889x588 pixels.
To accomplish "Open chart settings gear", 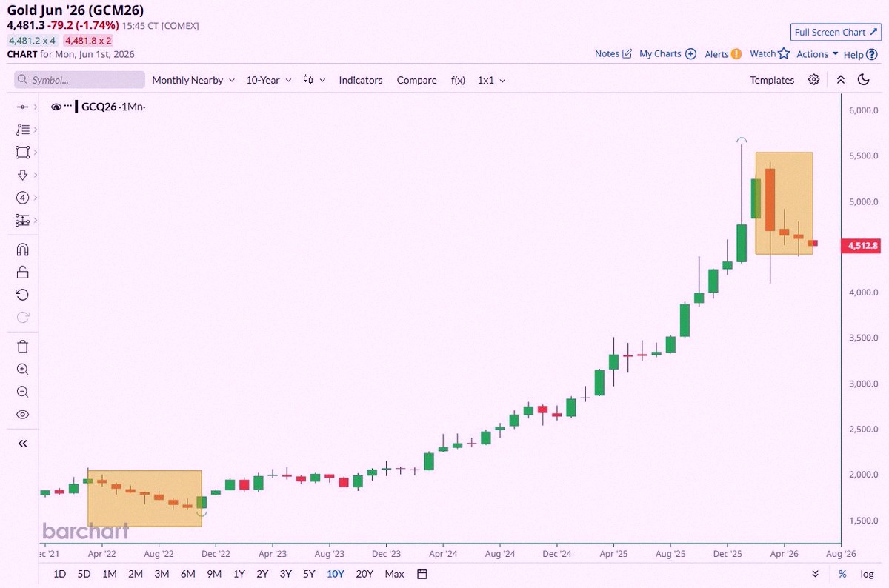I will pyautogui.click(x=814, y=80).
